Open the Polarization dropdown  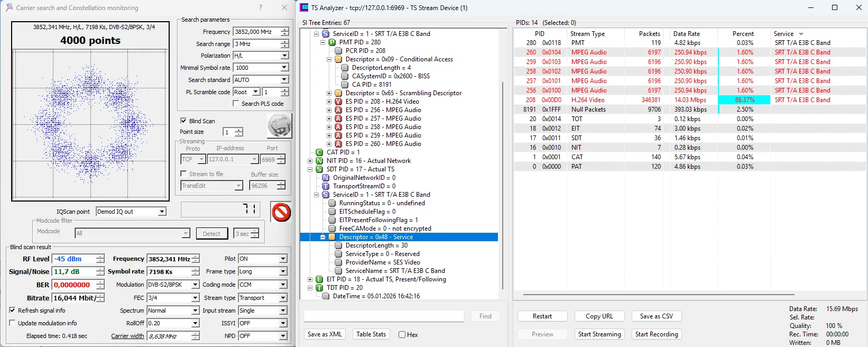click(284, 56)
